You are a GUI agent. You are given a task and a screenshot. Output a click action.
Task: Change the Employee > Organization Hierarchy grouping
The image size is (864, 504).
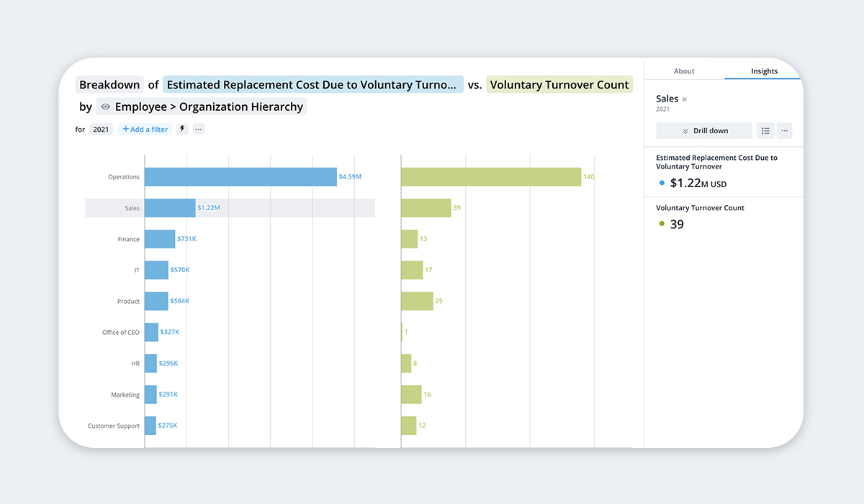pos(202,107)
